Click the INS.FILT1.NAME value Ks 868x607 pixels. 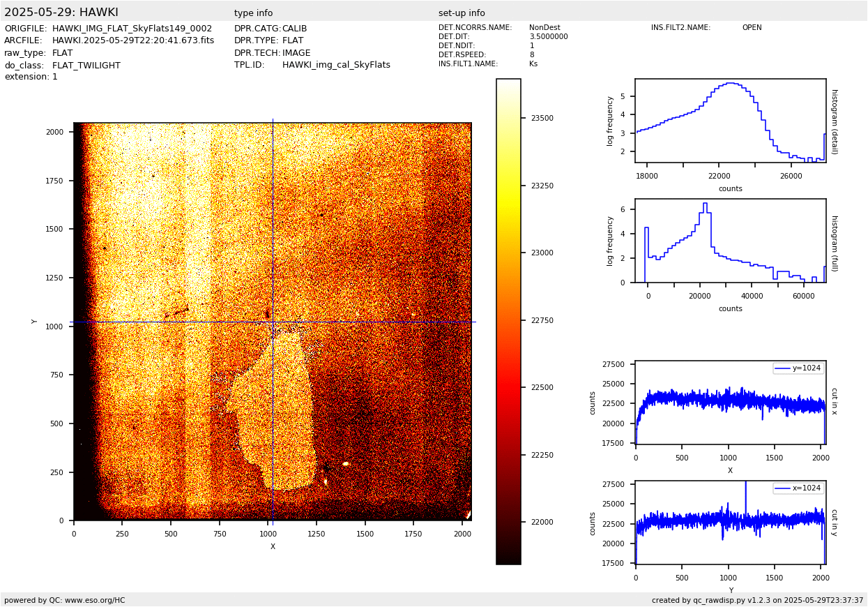click(x=533, y=64)
